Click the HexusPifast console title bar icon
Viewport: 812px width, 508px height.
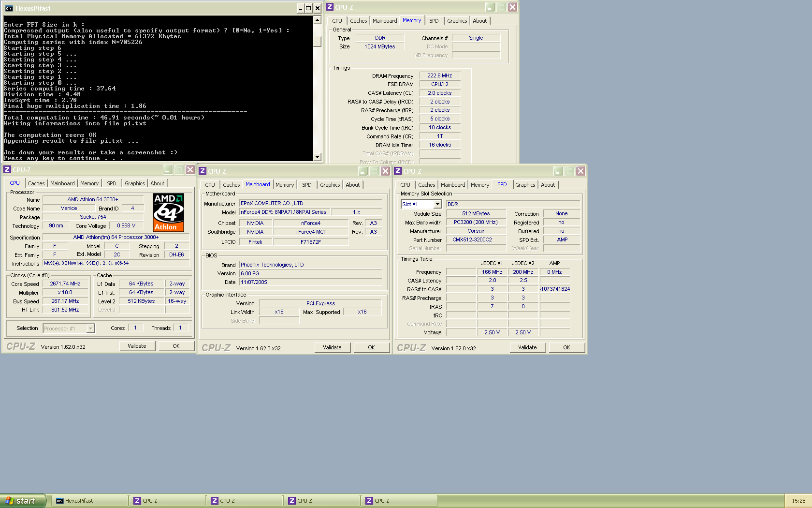(x=9, y=8)
